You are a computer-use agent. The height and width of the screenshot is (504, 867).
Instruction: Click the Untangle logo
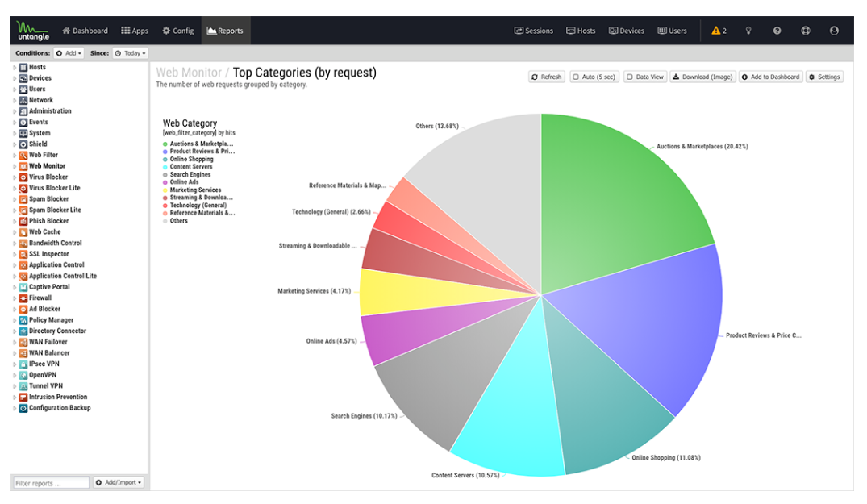(31, 31)
